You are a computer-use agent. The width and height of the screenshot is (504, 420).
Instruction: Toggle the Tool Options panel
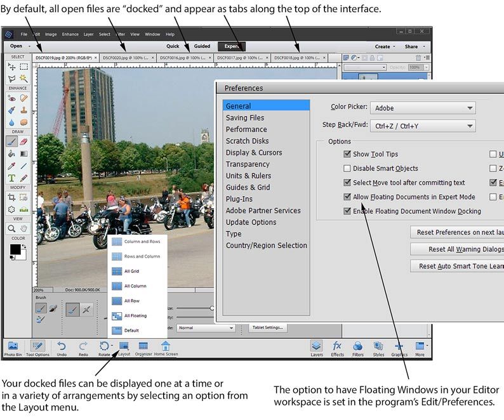click(37, 348)
